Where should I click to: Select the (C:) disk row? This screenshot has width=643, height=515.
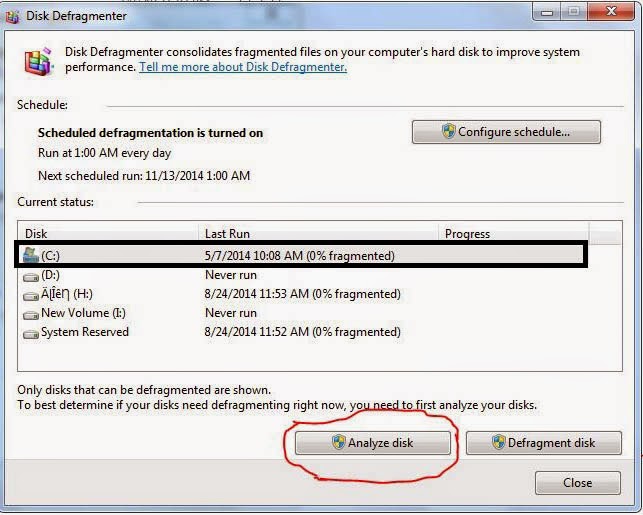(301, 255)
